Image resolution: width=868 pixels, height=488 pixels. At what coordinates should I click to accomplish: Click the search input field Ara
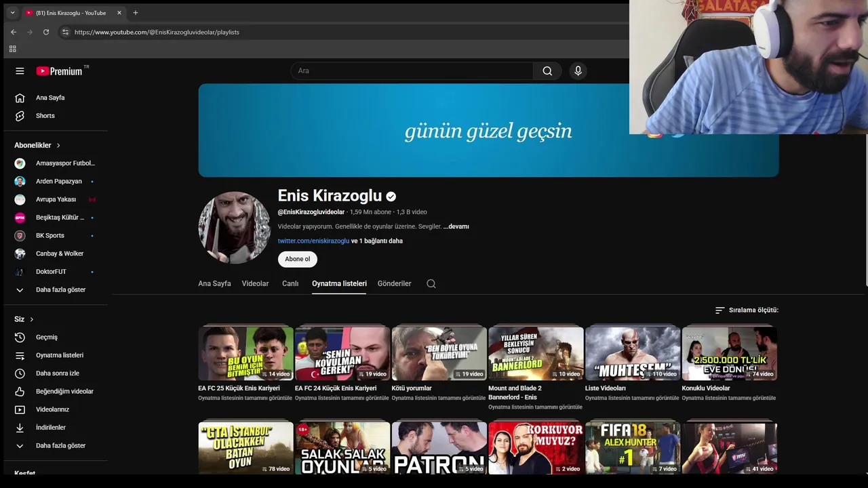412,70
